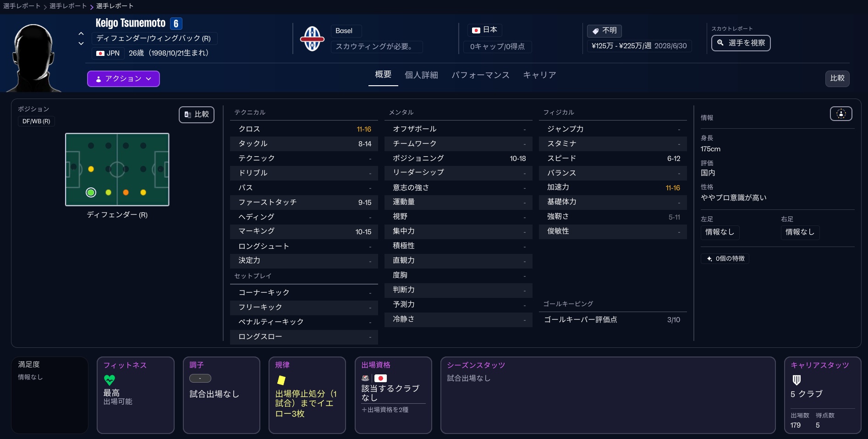The width and height of the screenshot is (868, 439).
Task: Open the アクション dropdown menu
Action: click(x=123, y=79)
